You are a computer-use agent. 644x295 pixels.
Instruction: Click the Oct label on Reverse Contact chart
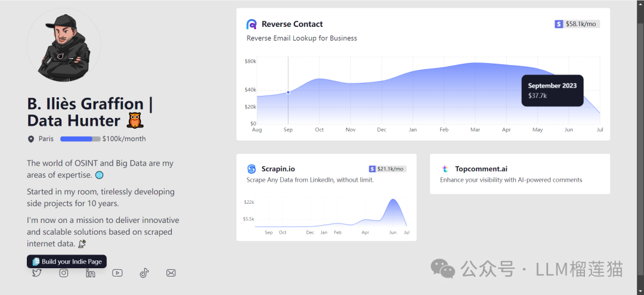click(319, 130)
